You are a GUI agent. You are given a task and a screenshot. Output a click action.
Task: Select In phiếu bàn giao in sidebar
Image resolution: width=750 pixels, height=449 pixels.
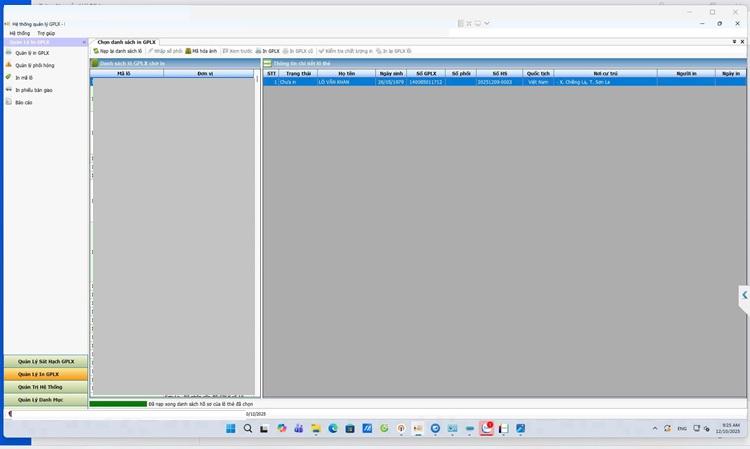[x=34, y=89]
